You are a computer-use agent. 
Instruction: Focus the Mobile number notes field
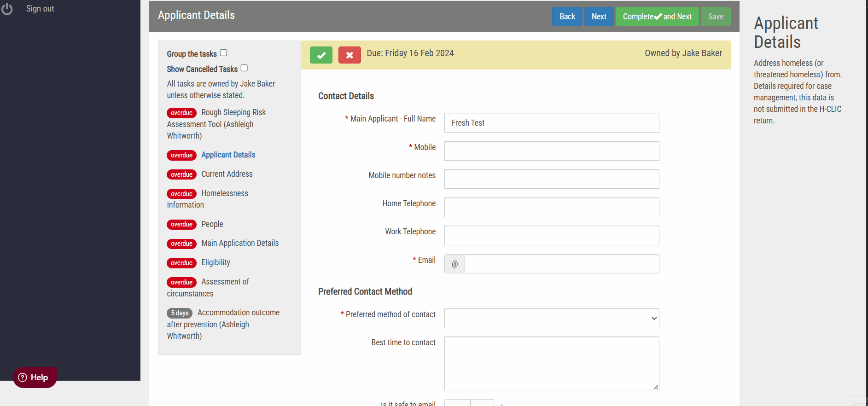pos(552,179)
